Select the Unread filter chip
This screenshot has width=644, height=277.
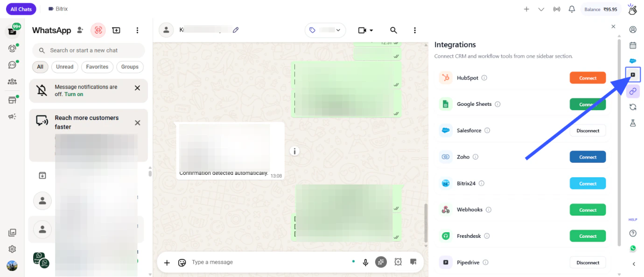[x=64, y=67]
